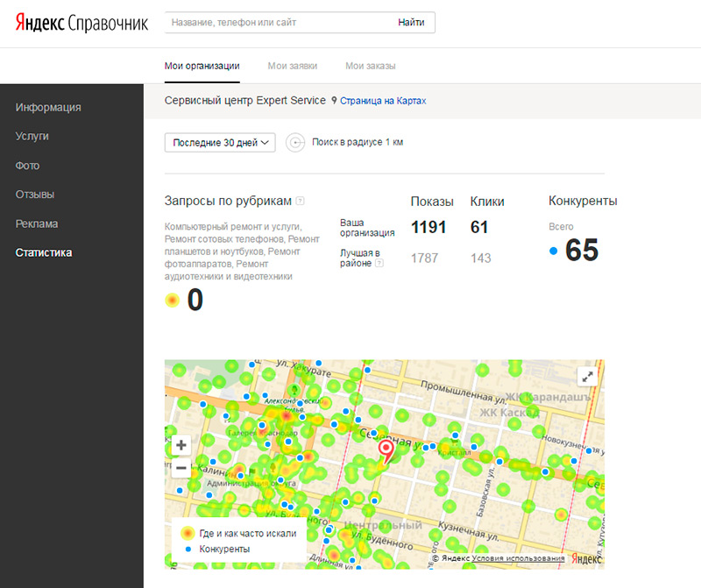Select the Мои организации tab

coord(202,66)
